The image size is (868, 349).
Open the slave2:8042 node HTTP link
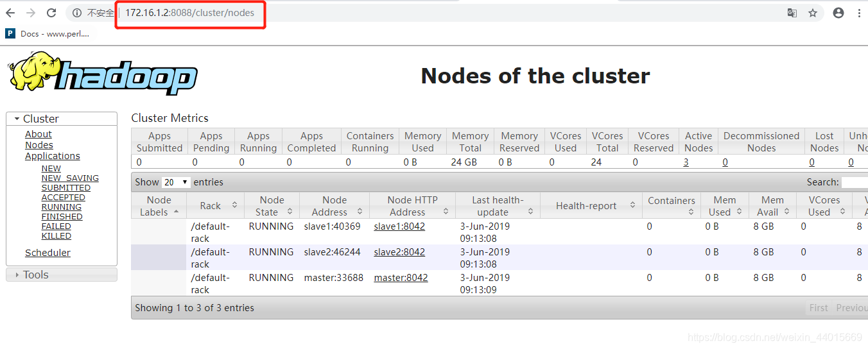pos(399,252)
